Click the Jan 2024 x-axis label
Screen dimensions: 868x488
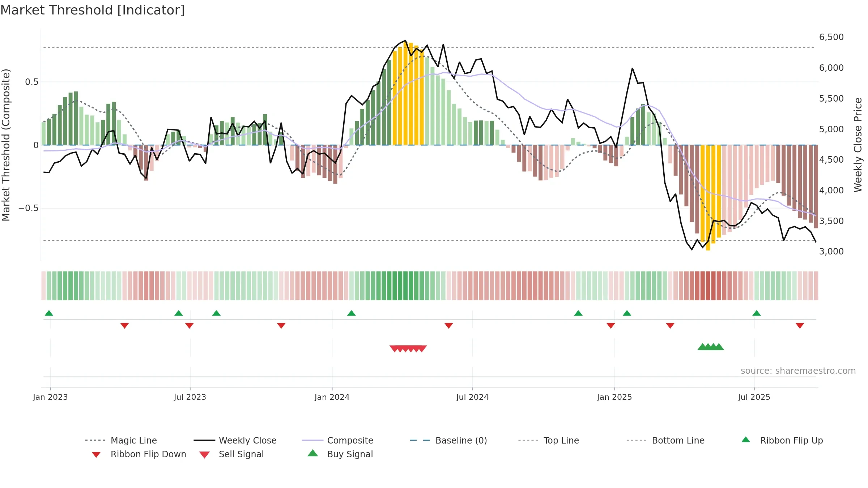tap(332, 397)
